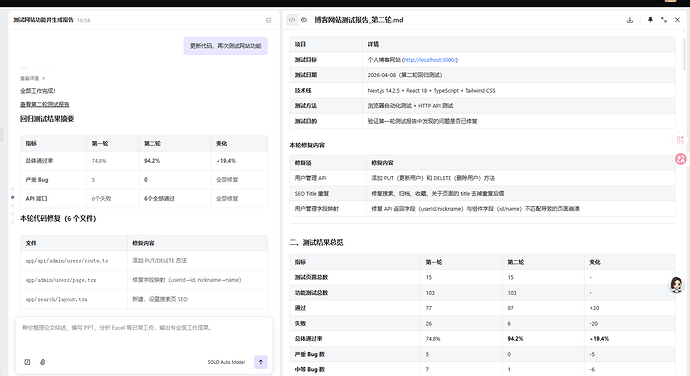Click the 本轮代码修复 (6 个文件) heading
Viewport: 690px width, 376px height.
point(58,218)
